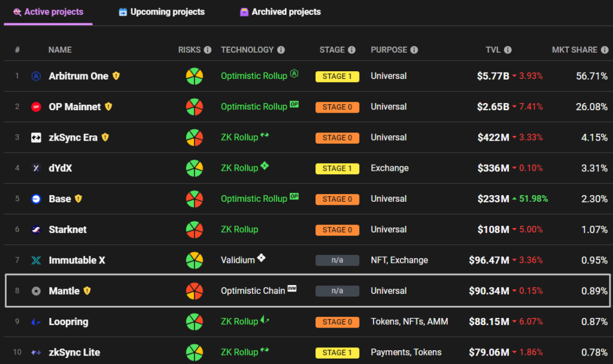Select the Active projects tab
Viewport: 613px width, 364px height.
click(x=48, y=12)
